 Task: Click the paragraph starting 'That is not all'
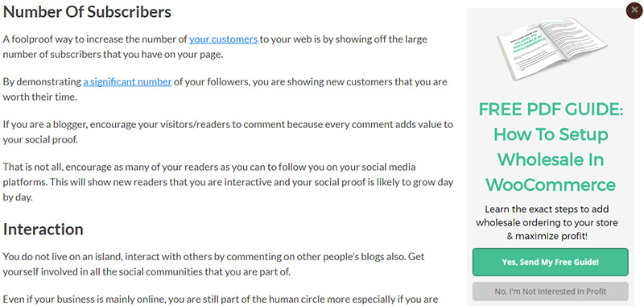point(228,182)
